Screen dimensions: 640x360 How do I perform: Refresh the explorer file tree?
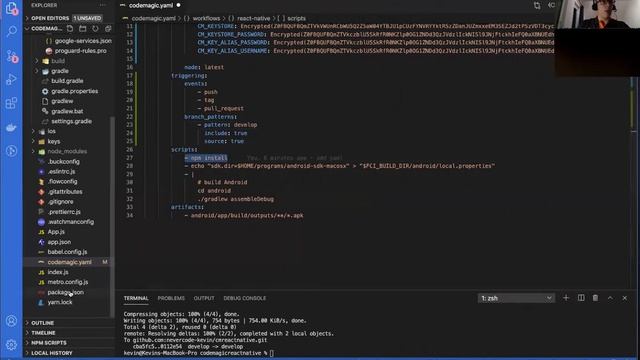[x=96, y=29]
